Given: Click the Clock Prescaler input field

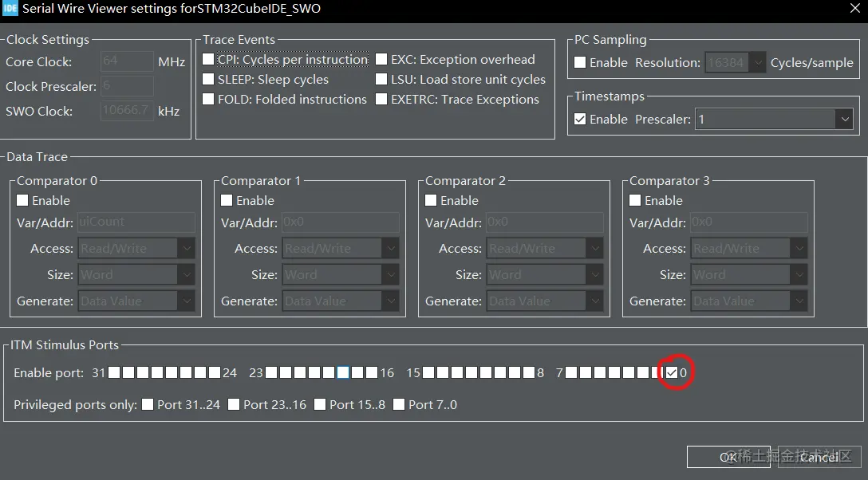Looking at the screenshot, I should coord(127,86).
